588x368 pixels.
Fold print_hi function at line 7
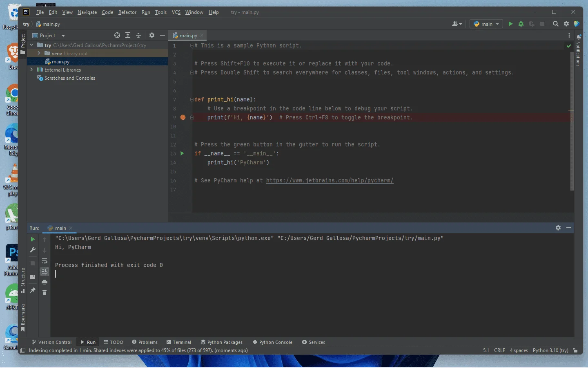192,99
